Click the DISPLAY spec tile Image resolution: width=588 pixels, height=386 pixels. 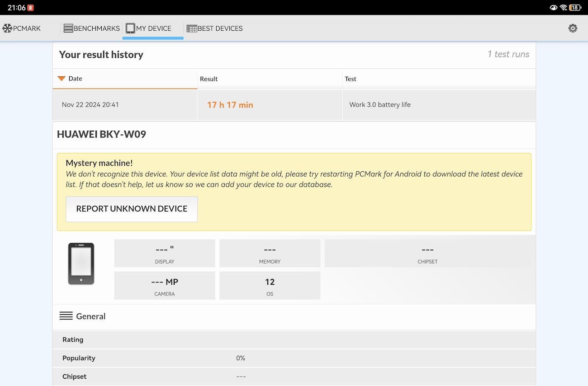165,253
